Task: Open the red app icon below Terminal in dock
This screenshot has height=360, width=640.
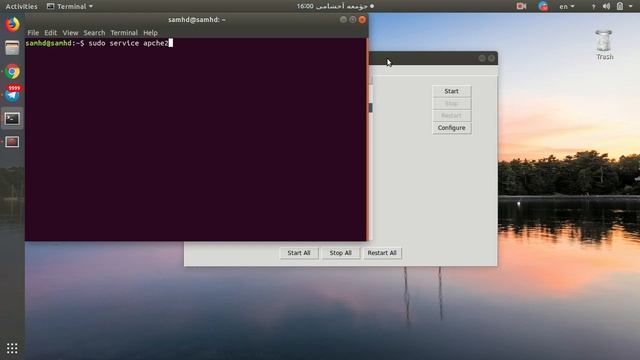Action: (x=12, y=142)
